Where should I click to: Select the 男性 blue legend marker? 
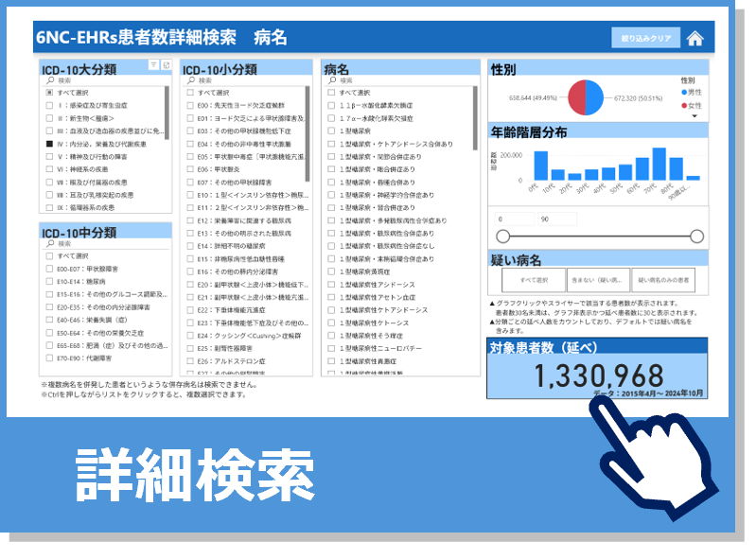684,93
